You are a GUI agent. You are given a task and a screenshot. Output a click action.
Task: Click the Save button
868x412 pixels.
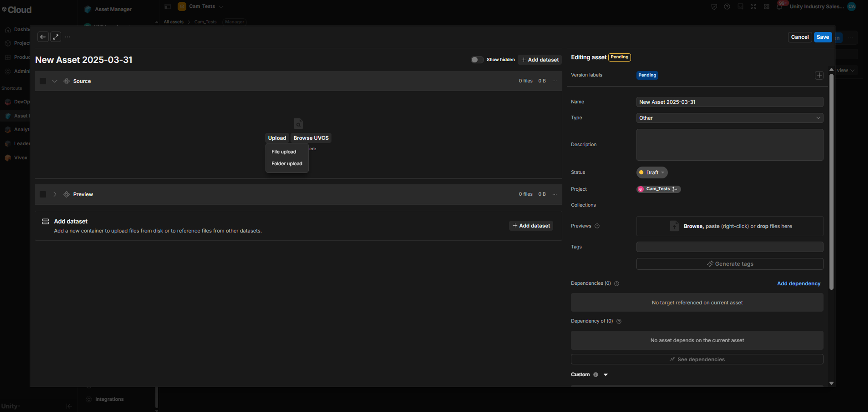point(823,37)
